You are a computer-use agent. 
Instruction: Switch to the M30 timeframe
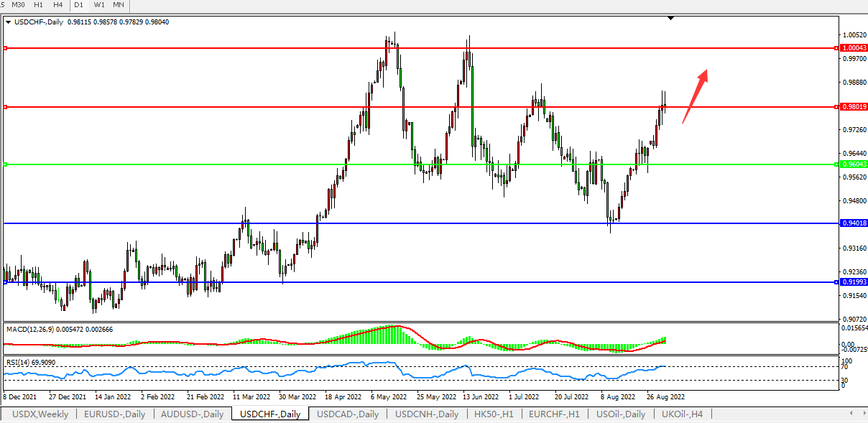coord(19,5)
